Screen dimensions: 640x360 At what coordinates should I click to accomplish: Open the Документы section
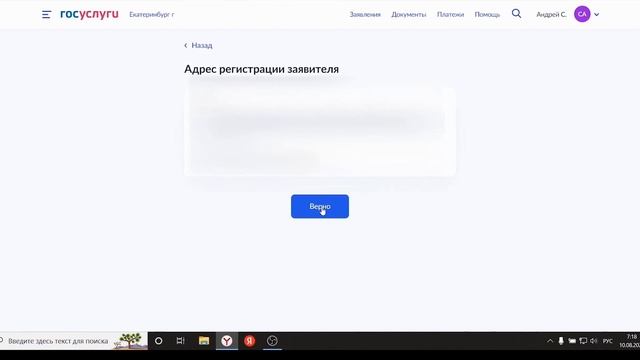click(409, 14)
